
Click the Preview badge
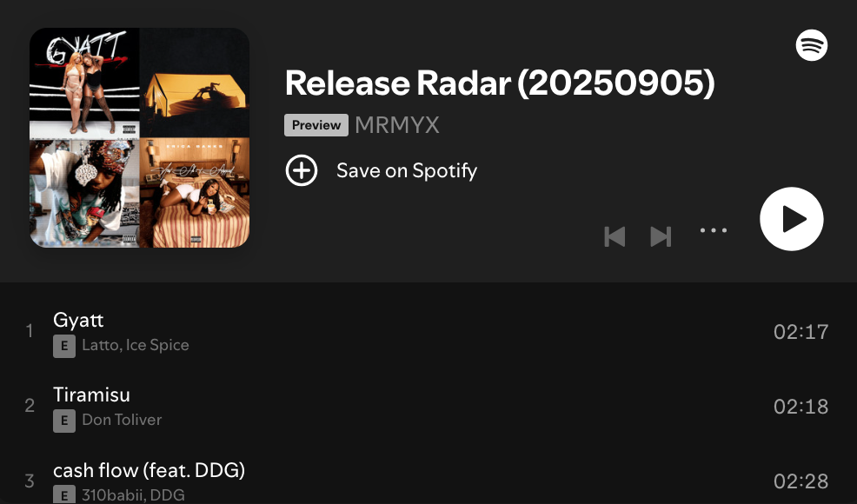[x=316, y=125]
